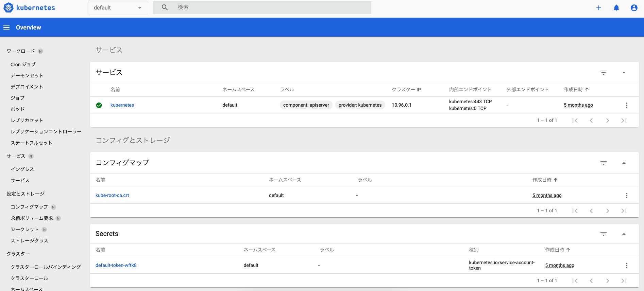
Task: Click provider: kubernetes label chip
Action: tap(360, 105)
